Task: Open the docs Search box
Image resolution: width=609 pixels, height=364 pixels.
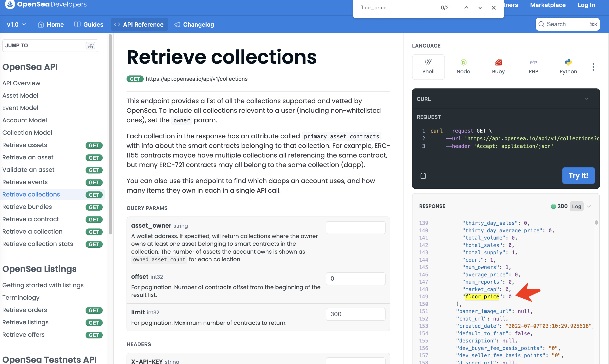Action: [x=568, y=24]
